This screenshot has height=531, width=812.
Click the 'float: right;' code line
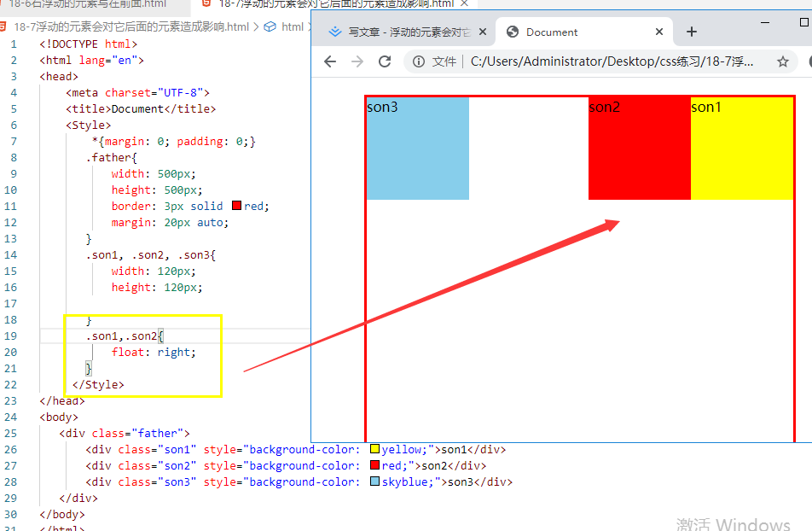coord(154,352)
